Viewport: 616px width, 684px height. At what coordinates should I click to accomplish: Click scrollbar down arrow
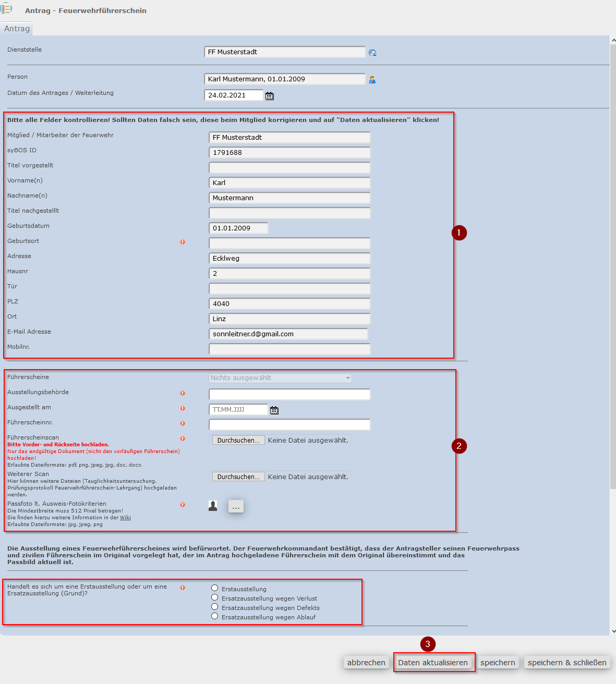613,631
